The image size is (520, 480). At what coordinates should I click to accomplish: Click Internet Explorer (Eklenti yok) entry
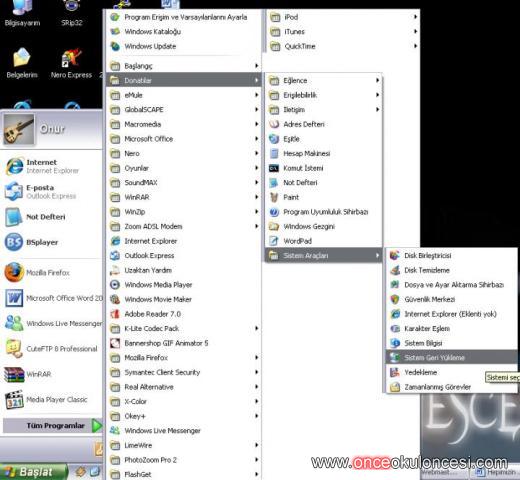pyautogui.click(x=452, y=314)
